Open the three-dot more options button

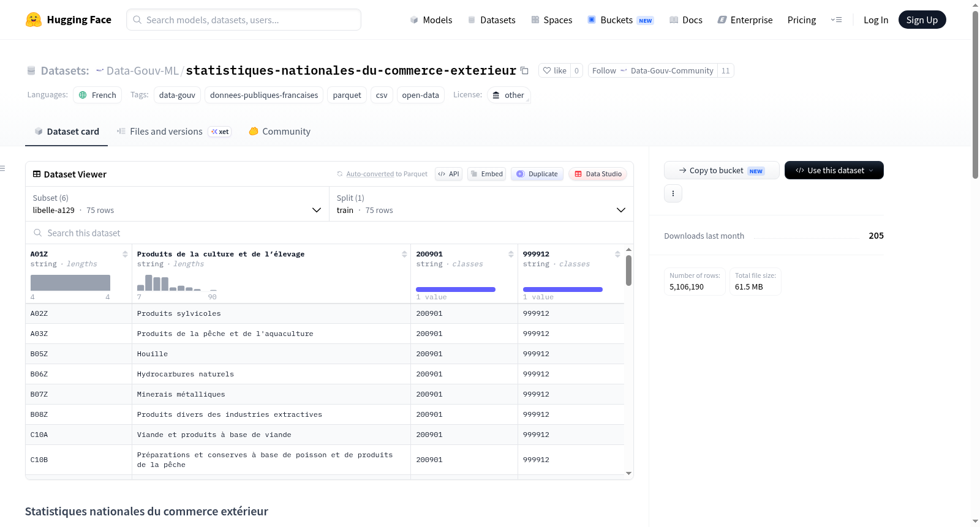[673, 193]
